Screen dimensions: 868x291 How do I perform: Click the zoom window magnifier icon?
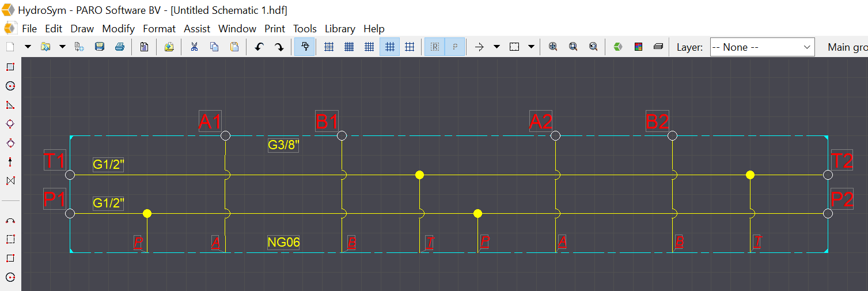pyautogui.click(x=573, y=47)
